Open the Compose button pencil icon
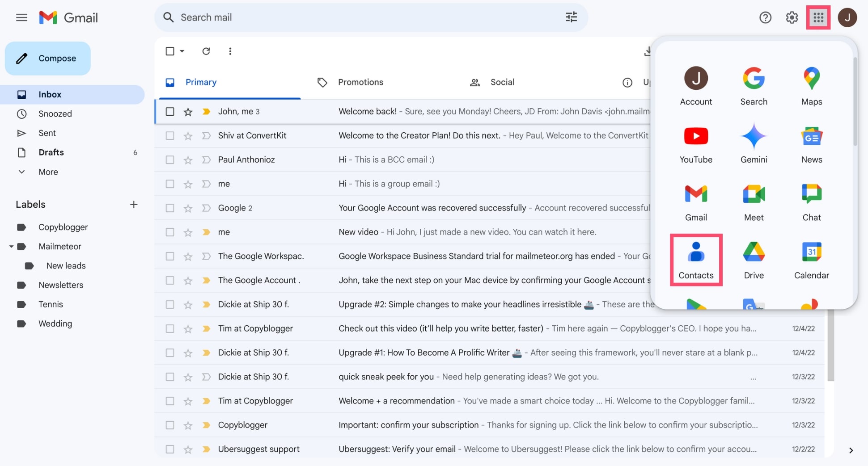 (22, 58)
